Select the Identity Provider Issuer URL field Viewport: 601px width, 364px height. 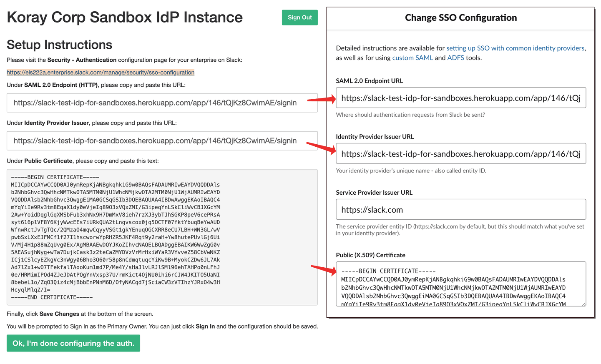[460, 153]
